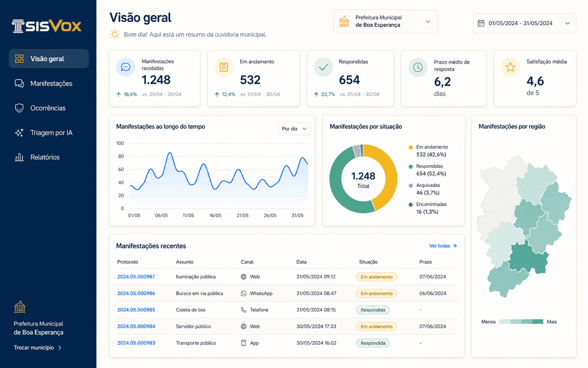Screen dimensions: 588x368
Task: Click the Satisfação média star icon
Action: [510, 67]
